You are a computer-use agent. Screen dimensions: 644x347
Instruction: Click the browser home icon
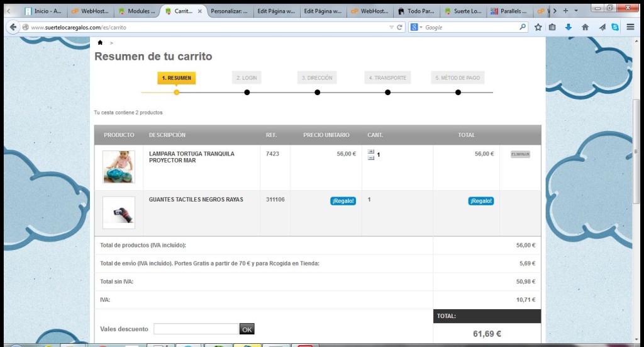pyautogui.click(x=585, y=27)
